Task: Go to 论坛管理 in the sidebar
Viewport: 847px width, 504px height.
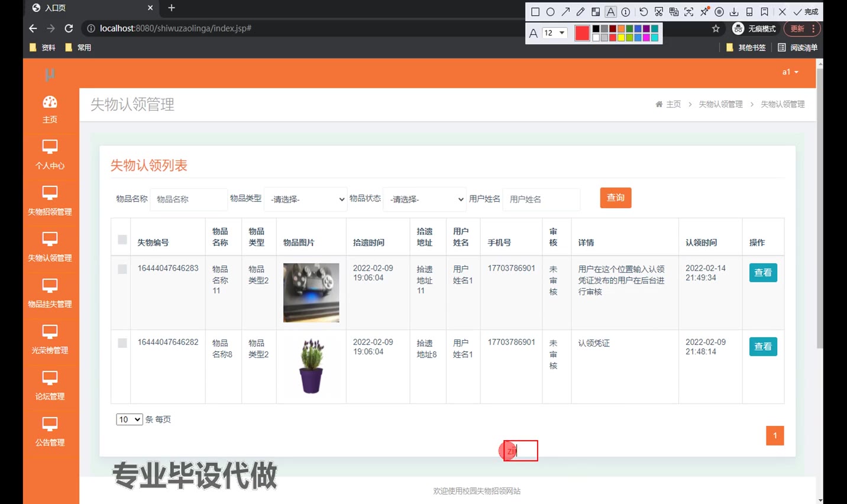Action: point(50,385)
